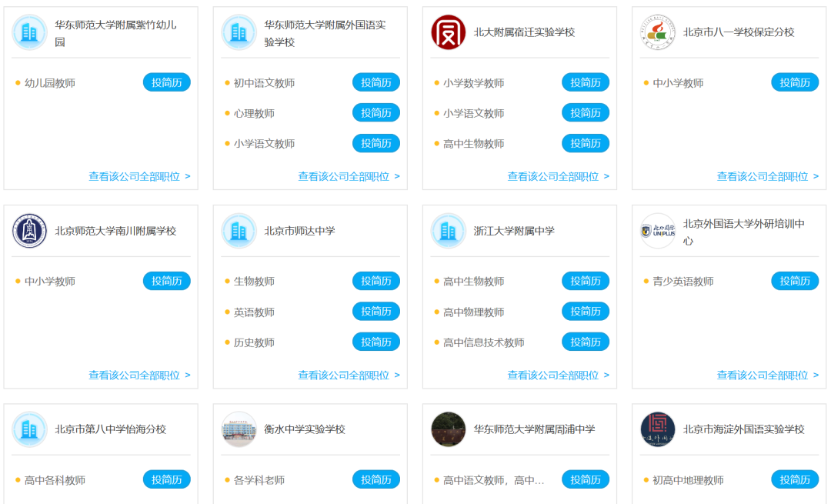Click 投简历 for 中小学教师 at 北京师范大学南川附属学校
The image size is (831, 504).
(x=167, y=281)
